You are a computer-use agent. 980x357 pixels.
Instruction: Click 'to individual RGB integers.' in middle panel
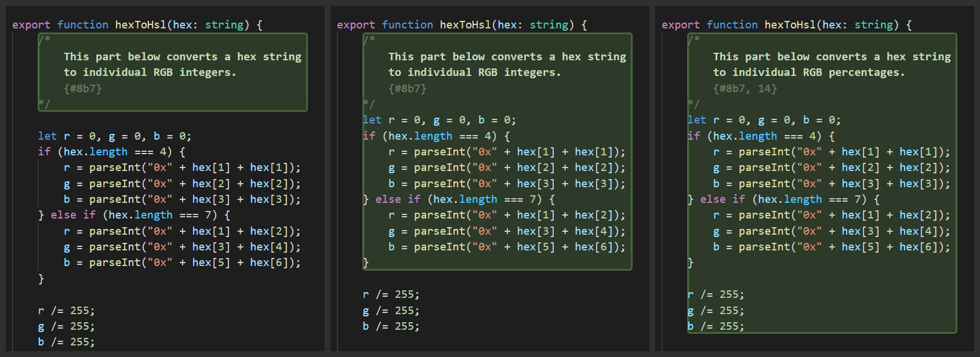[475, 72]
